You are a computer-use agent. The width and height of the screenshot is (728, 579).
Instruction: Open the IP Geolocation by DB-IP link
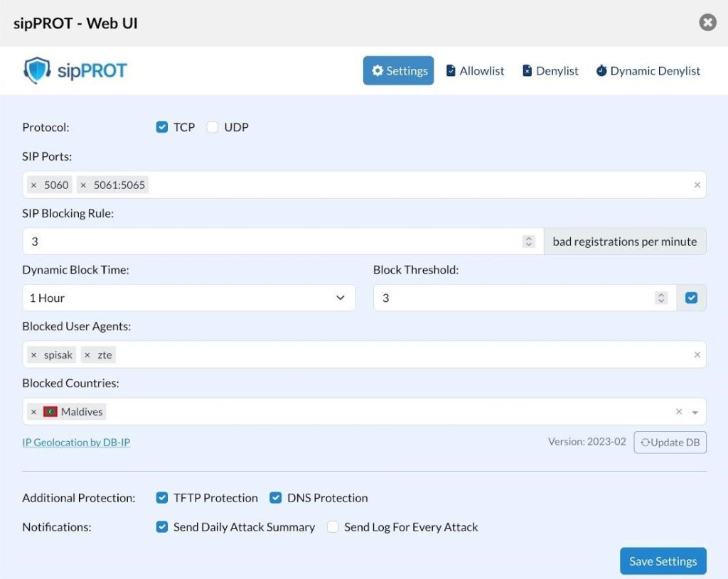pyautogui.click(x=76, y=442)
